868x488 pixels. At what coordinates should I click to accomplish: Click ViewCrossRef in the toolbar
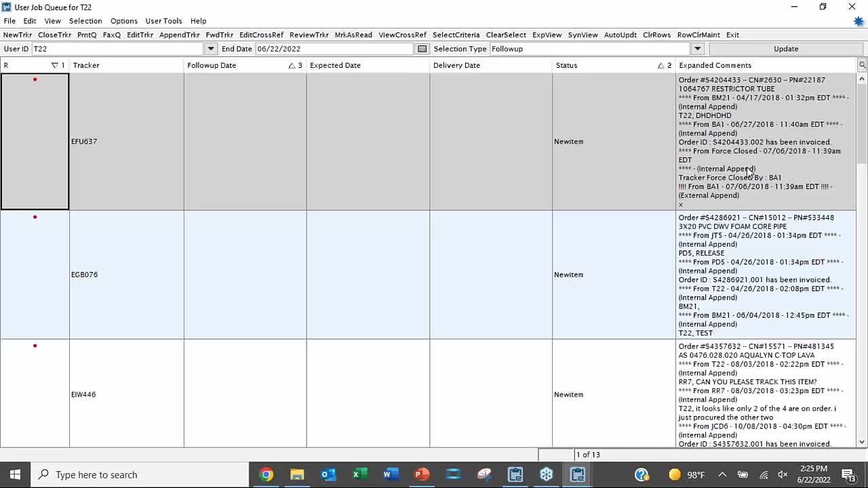point(403,35)
